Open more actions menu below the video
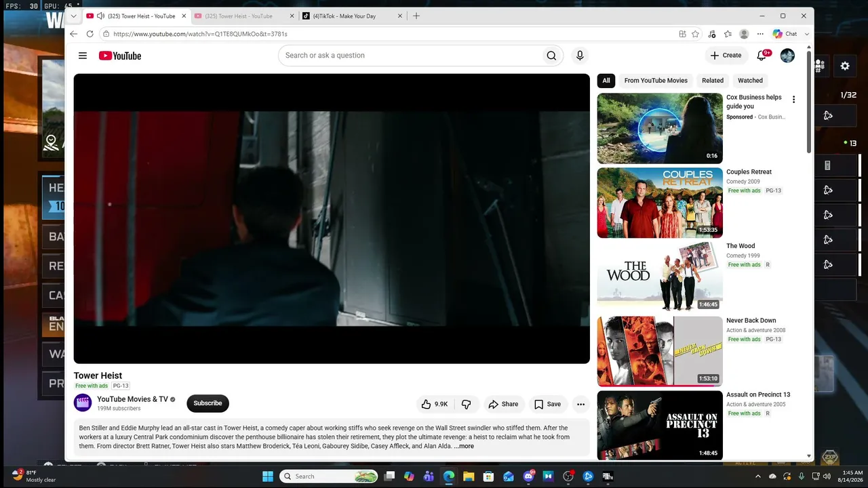This screenshot has height=488, width=868. 580,404
